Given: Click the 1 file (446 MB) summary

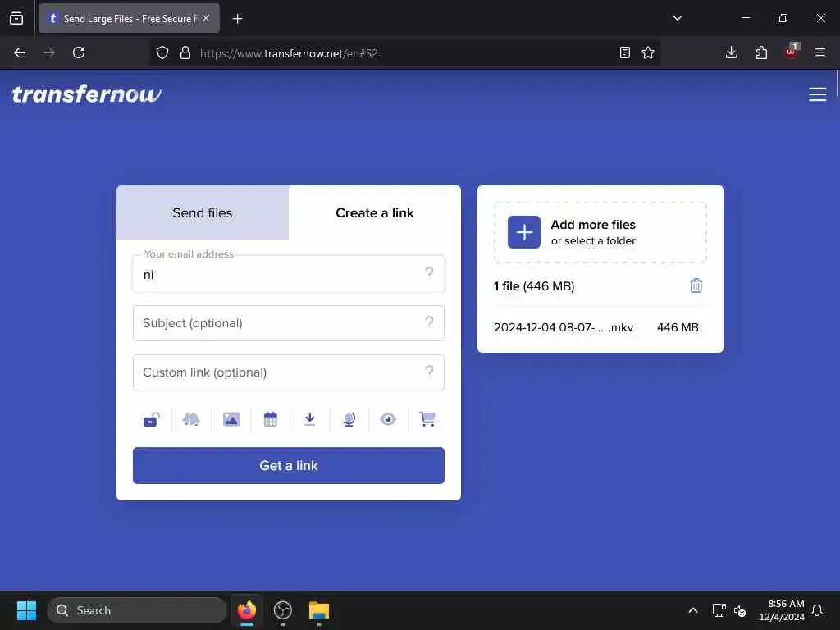Looking at the screenshot, I should pos(534,286).
